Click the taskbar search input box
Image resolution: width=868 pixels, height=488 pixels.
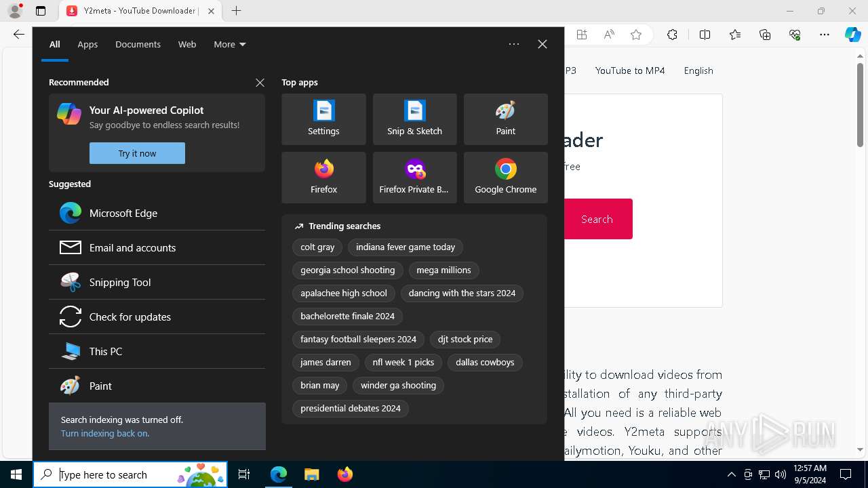tap(130, 474)
